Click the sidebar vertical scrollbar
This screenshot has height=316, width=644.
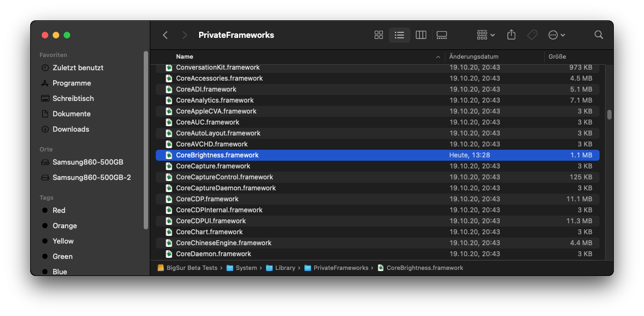click(x=145, y=140)
